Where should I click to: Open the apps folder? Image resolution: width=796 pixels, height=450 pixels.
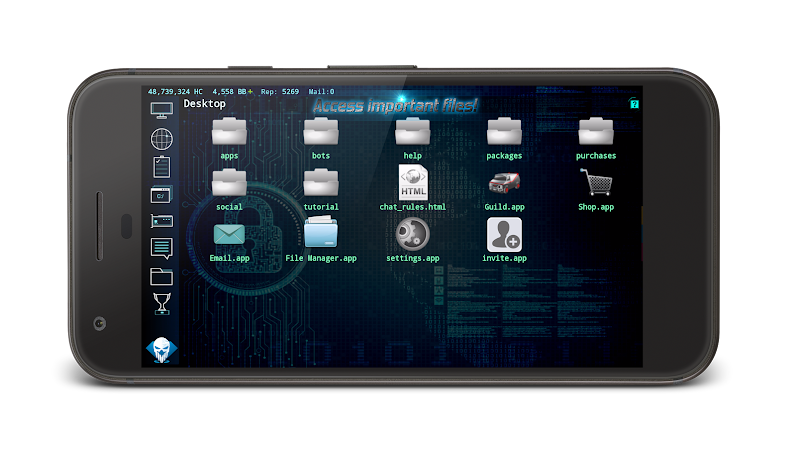pyautogui.click(x=229, y=132)
